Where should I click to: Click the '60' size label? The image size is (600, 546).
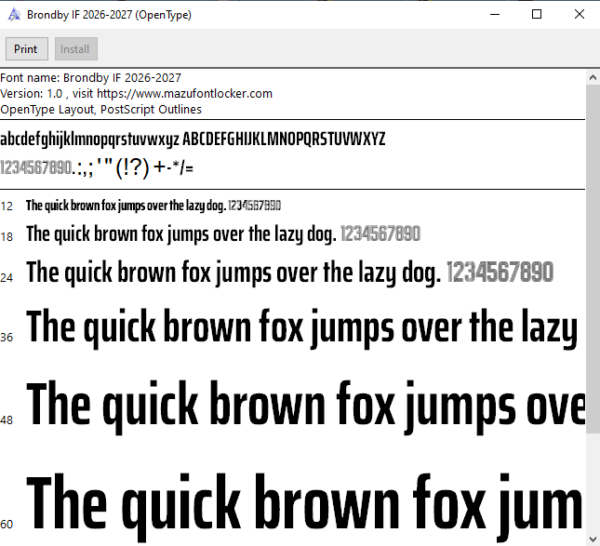(x=7, y=524)
